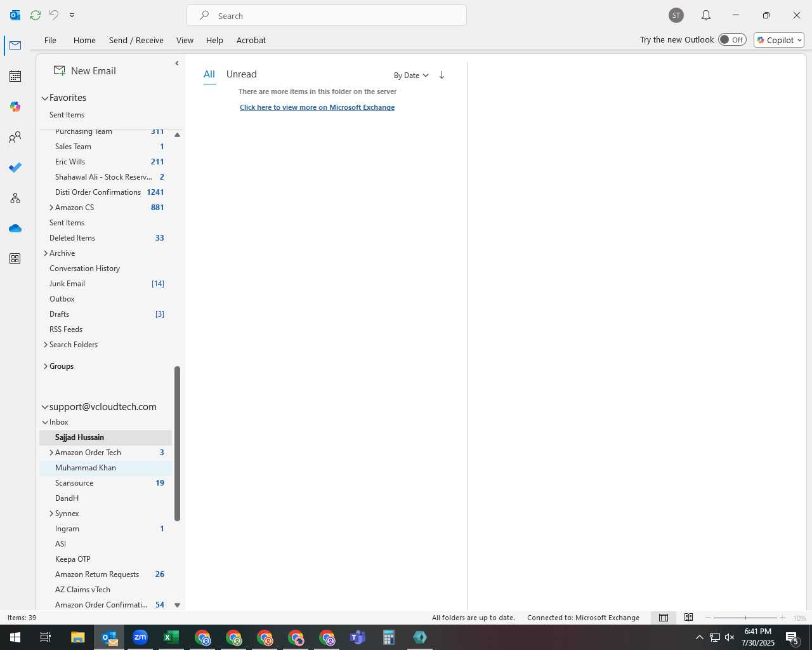812x650 pixels.
Task: Open the People contacts icon
Action: [x=15, y=137]
